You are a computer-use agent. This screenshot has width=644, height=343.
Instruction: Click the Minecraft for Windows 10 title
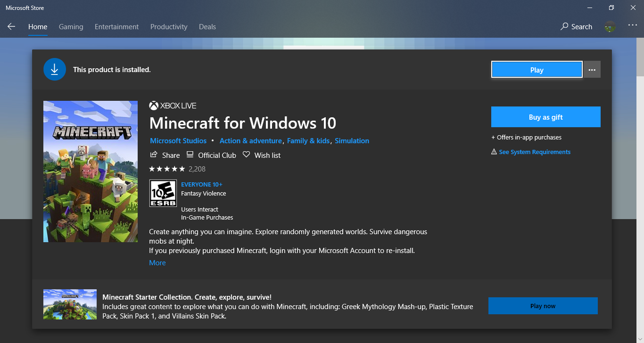pos(243,123)
